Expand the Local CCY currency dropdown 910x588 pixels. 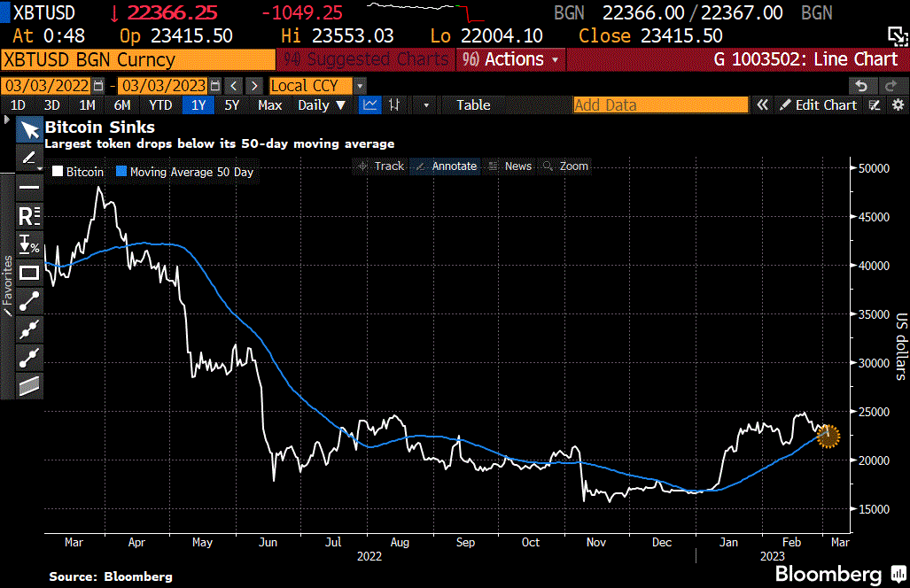pos(360,86)
